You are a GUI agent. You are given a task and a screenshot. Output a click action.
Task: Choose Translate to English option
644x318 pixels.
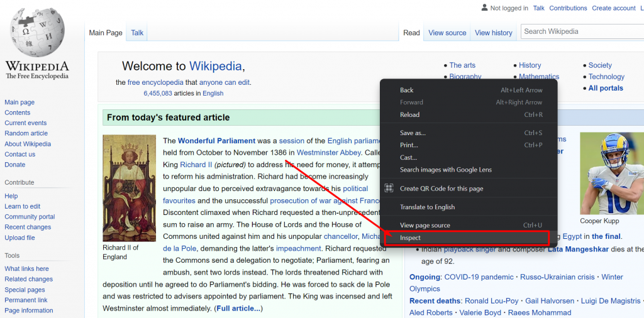(x=427, y=207)
